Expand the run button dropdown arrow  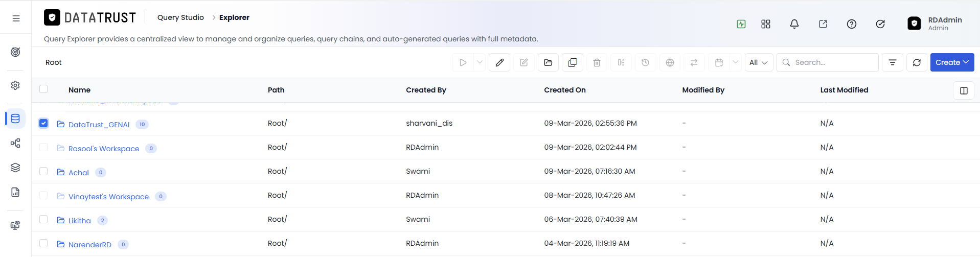point(480,62)
